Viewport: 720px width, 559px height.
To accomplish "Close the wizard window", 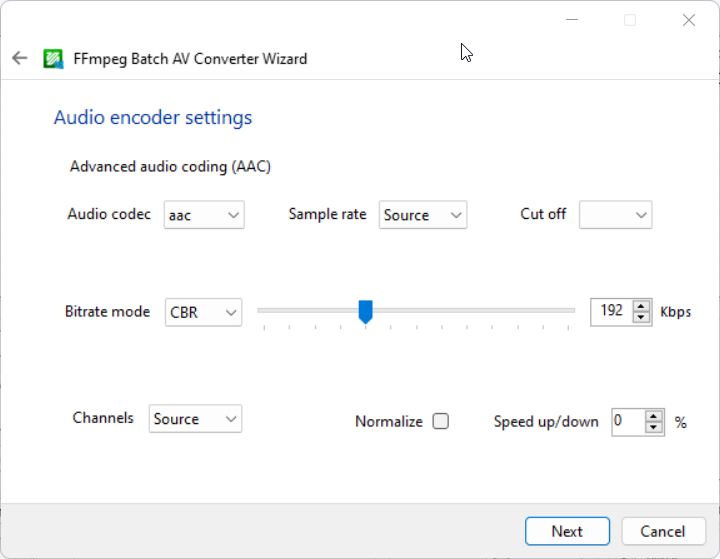I will coord(689,20).
